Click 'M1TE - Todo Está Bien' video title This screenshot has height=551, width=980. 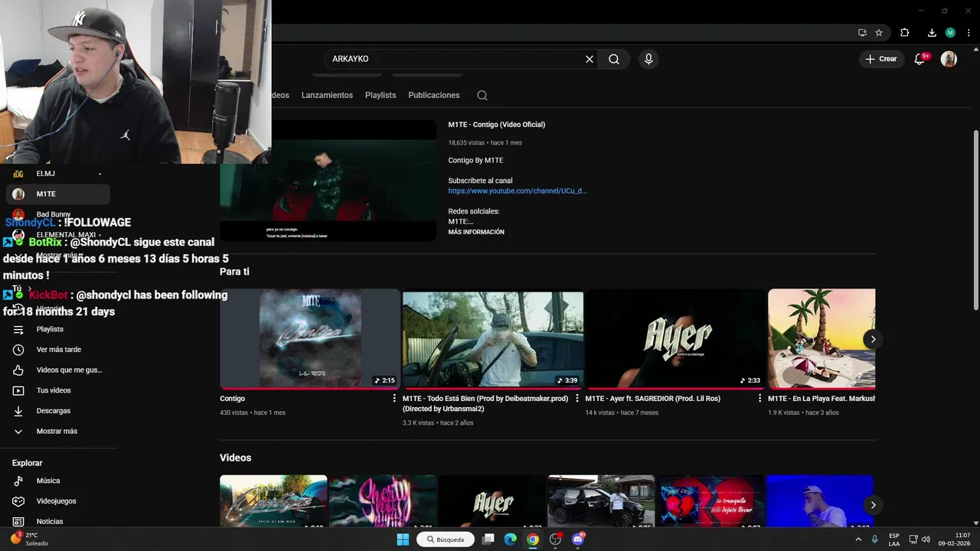tap(485, 403)
